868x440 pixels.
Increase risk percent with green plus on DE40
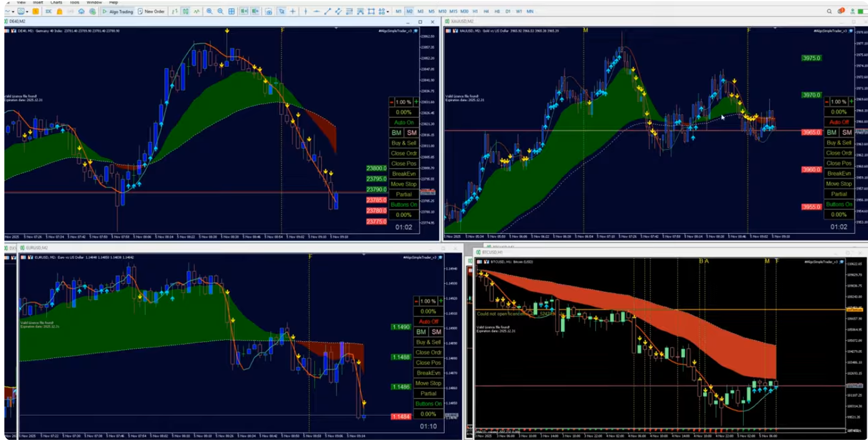click(x=416, y=102)
